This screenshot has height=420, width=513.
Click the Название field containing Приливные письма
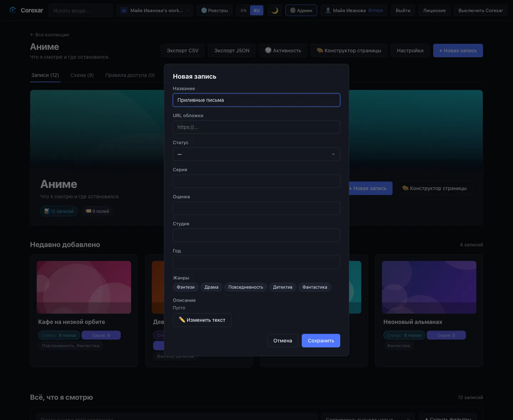tap(256, 100)
